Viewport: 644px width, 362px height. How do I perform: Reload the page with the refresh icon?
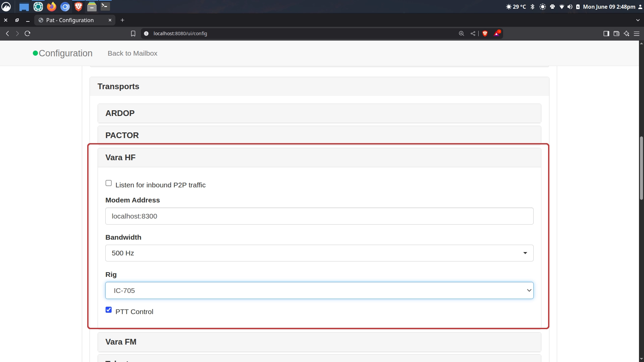pyautogui.click(x=28, y=34)
